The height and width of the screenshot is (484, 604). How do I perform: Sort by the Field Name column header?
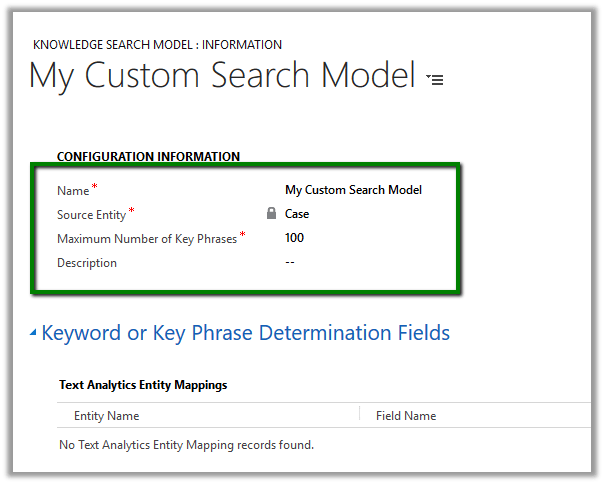(x=405, y=416)
